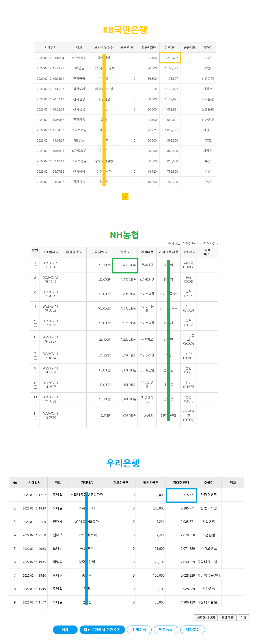This screenshot has height=644, width=257.
Task: Sort NH table by 거래일시 dropdown arrow
Action: 57,252
